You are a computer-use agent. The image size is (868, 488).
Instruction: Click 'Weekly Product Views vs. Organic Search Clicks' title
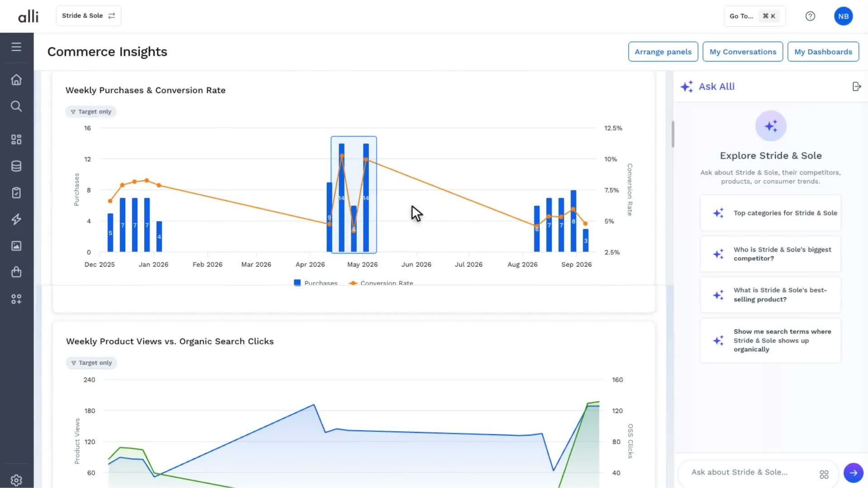pos(170,342)
